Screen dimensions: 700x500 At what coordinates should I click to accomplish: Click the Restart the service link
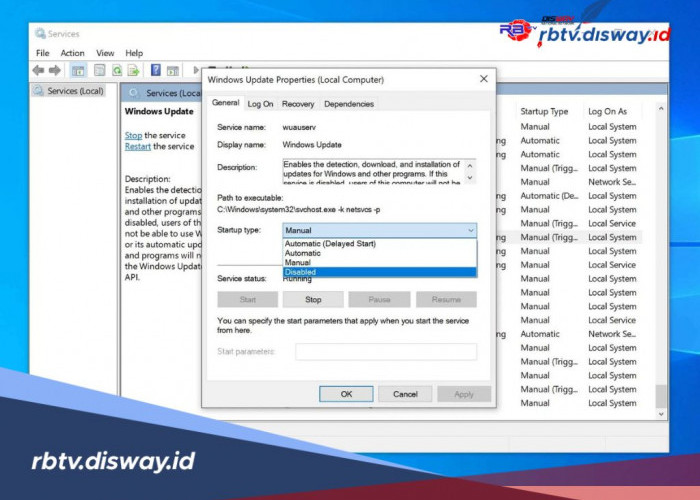pos(138,146)
